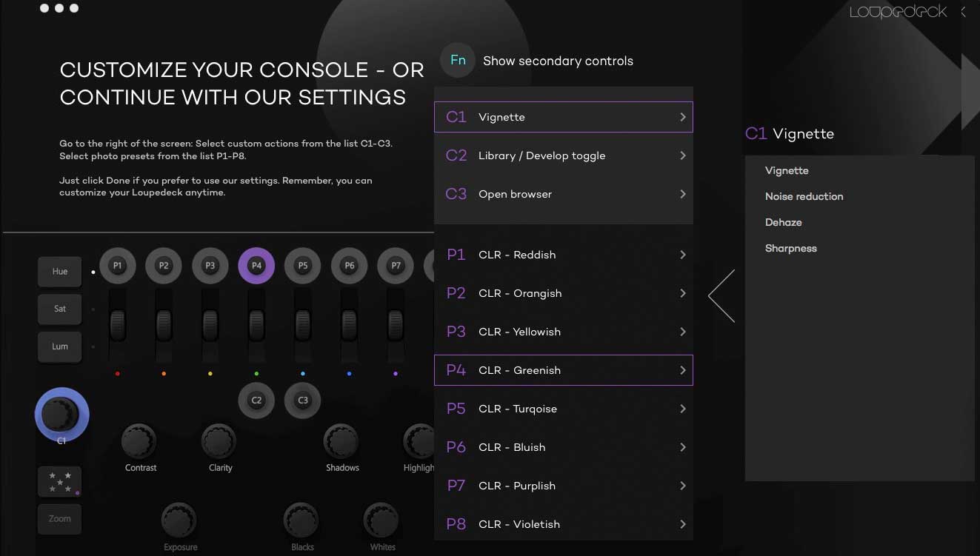Viewport: 980px width, 556px height.
Task: Click the large left arrow collapse icon
Action: 721,296
